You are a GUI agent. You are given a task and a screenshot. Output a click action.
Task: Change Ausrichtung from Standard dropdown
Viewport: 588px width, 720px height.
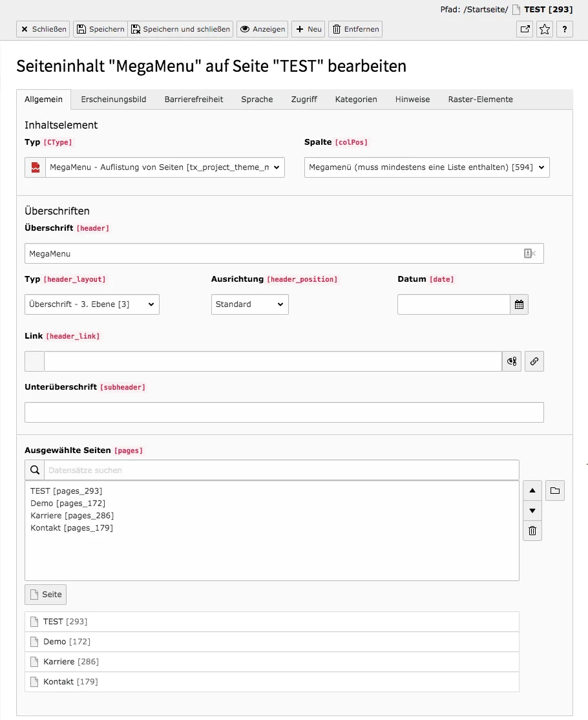[x=249, y=304]
